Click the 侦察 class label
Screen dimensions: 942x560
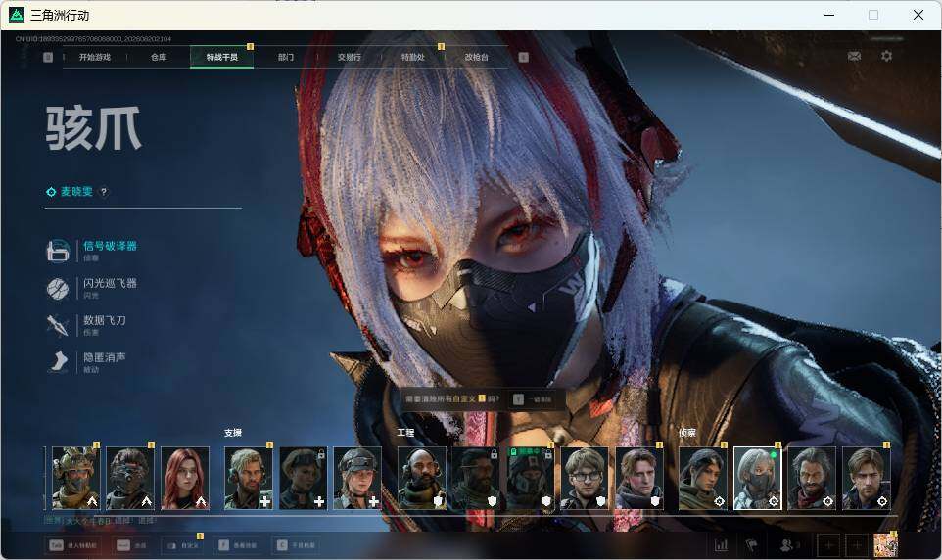(687, 433)
